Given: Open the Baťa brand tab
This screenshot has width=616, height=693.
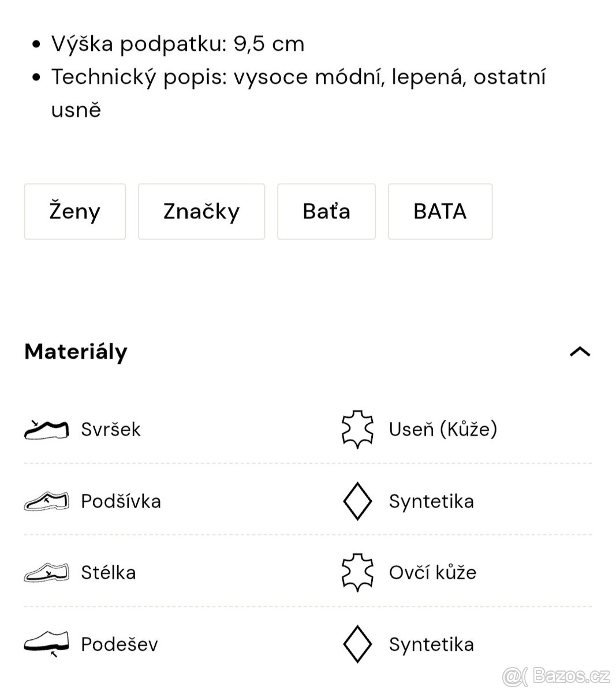Looking at the screenshot, I should 326,211.
